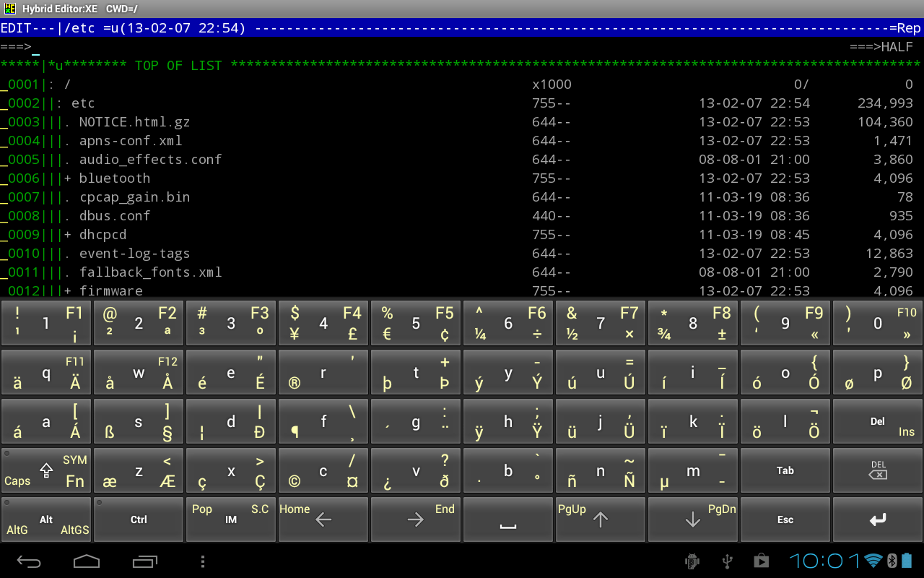Click line number _0009 prefix field
The height and width of the screenshot is (578, 924).
pyautogui.click(x=19, y=235)
